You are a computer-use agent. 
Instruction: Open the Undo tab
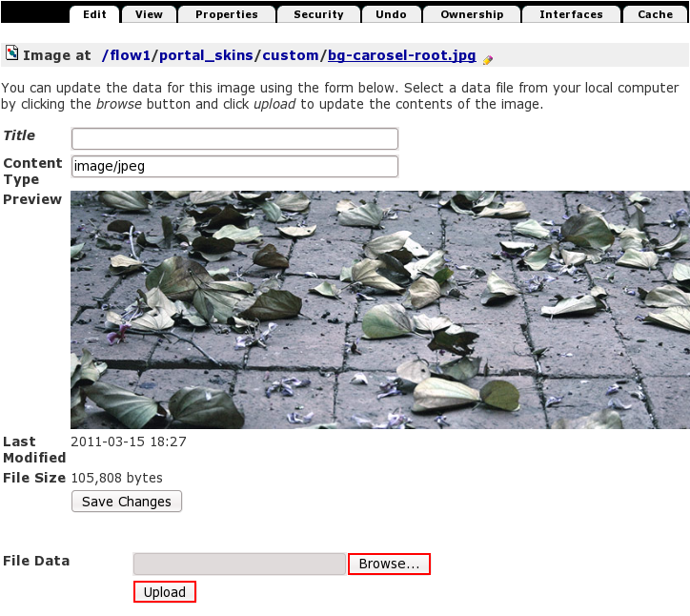[392, 14]
